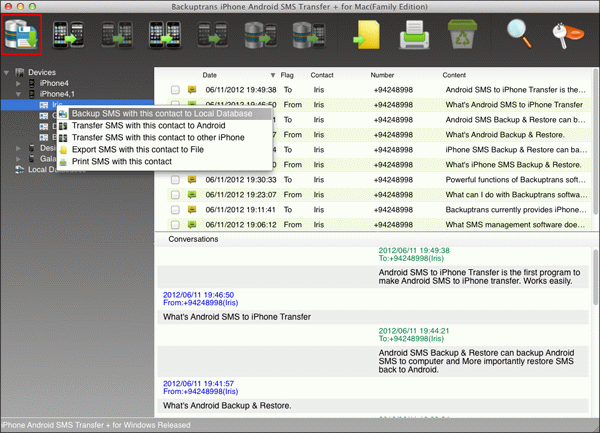Choose Export SMS with this contact to File

tap(165, 150)
